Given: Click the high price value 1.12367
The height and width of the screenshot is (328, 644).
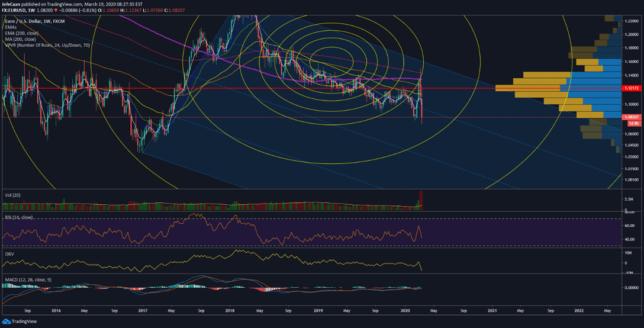Looking at the screenshot, I should pyautogui.click(x=133, y=10).
